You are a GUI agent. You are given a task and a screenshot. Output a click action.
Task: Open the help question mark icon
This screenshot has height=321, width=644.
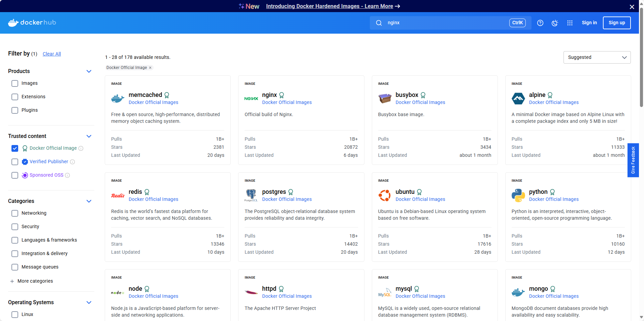540,23
